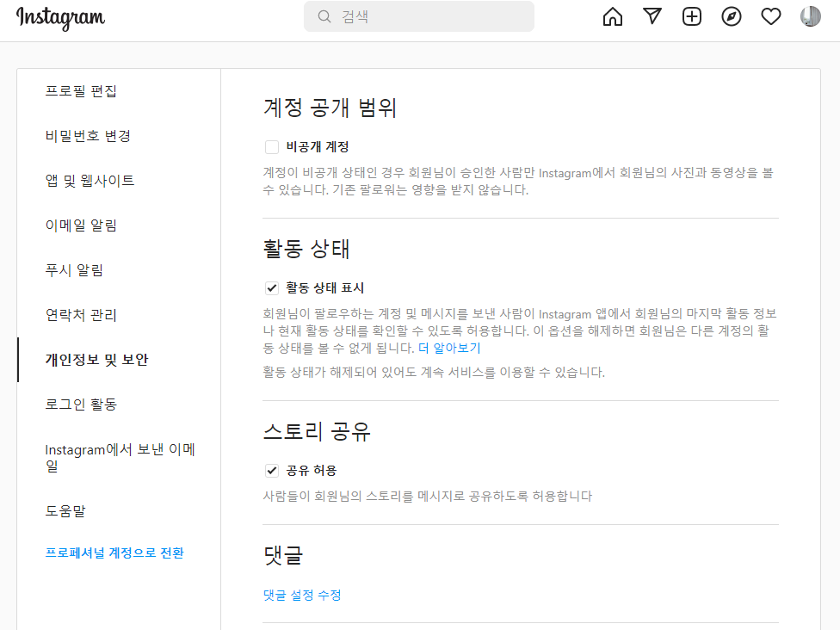Click 프로페셔널 계정으로 전환 link
Screen dimensions: 840x630
(114, 553)
